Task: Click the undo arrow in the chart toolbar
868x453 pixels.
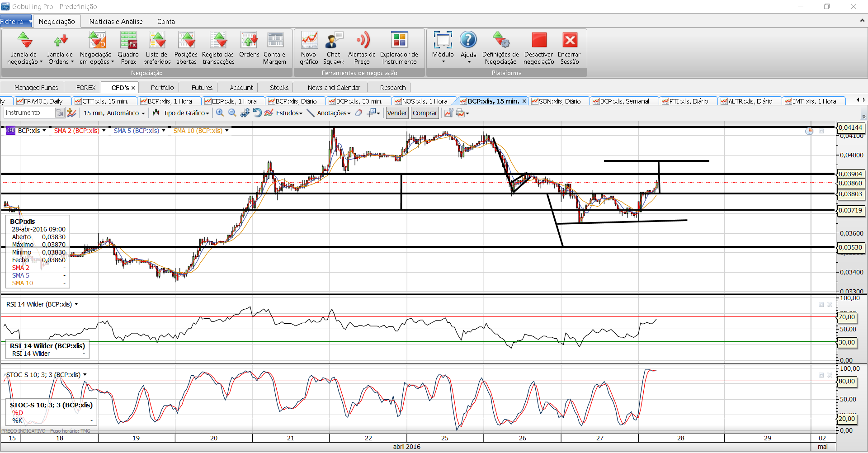Action: 257,113
